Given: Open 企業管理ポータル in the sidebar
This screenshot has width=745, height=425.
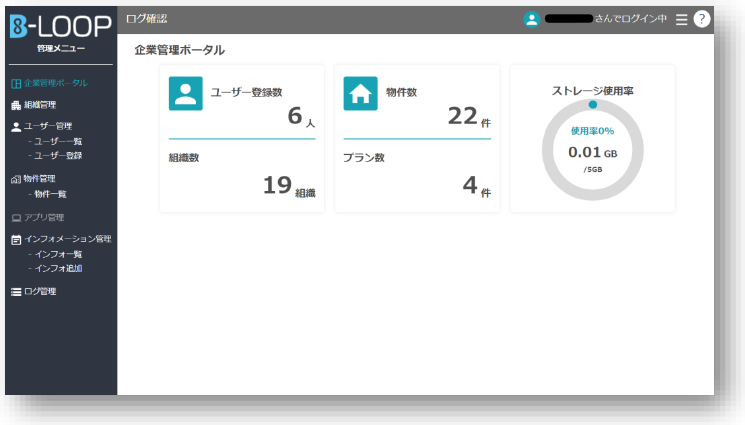Looking at the screenshot, I should (x=54, y=83).
